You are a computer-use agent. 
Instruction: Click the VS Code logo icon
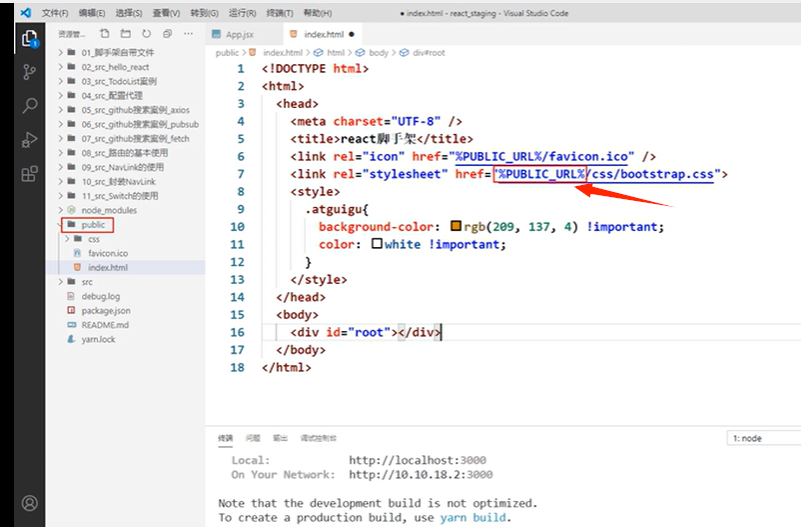pyautogui.click(x=26, y=13)
